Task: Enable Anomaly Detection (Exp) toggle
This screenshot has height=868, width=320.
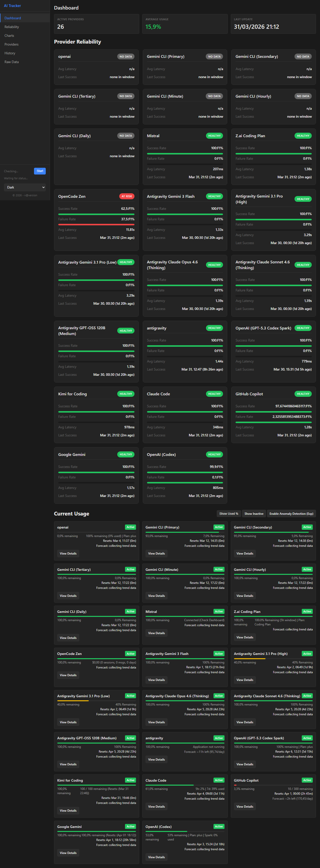Action: (291, 513)
